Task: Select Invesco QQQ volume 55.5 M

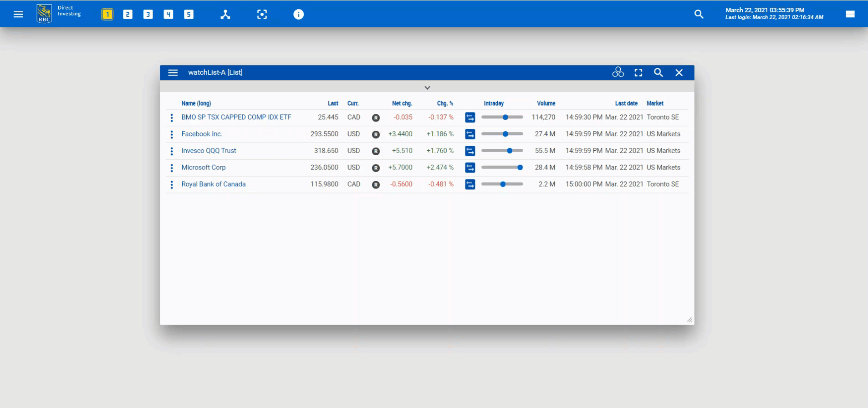Action: pos(545,151)
